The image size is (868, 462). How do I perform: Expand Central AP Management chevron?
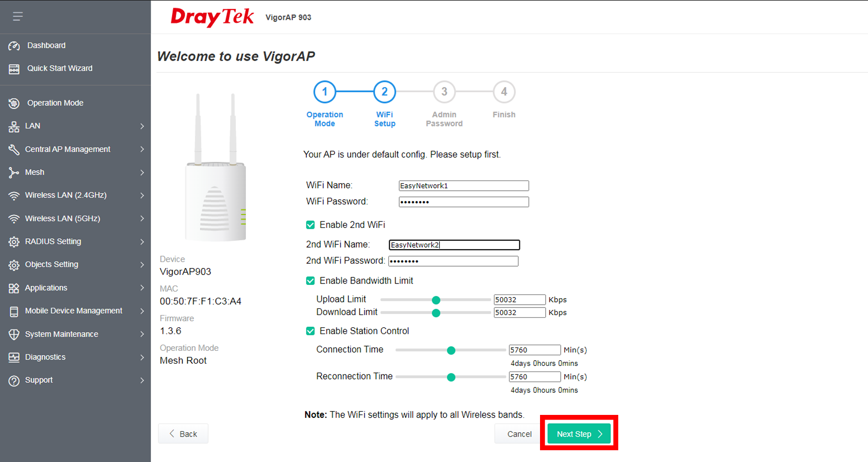pos(142,149)
